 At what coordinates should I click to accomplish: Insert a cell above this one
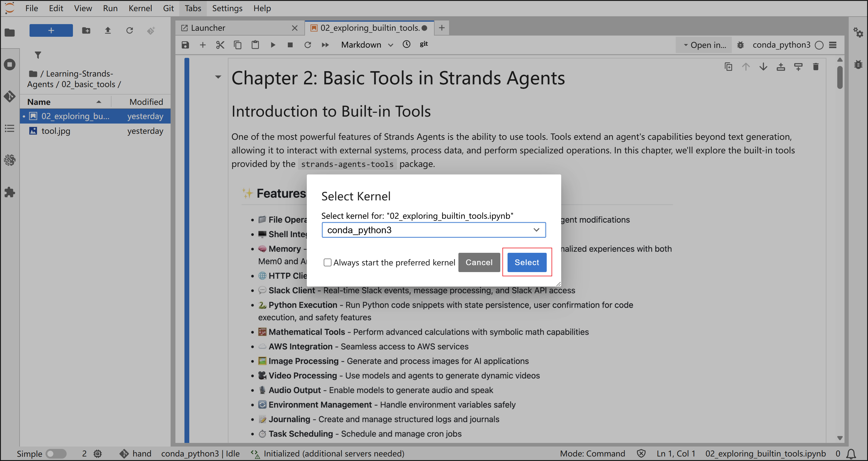[781, 67]
